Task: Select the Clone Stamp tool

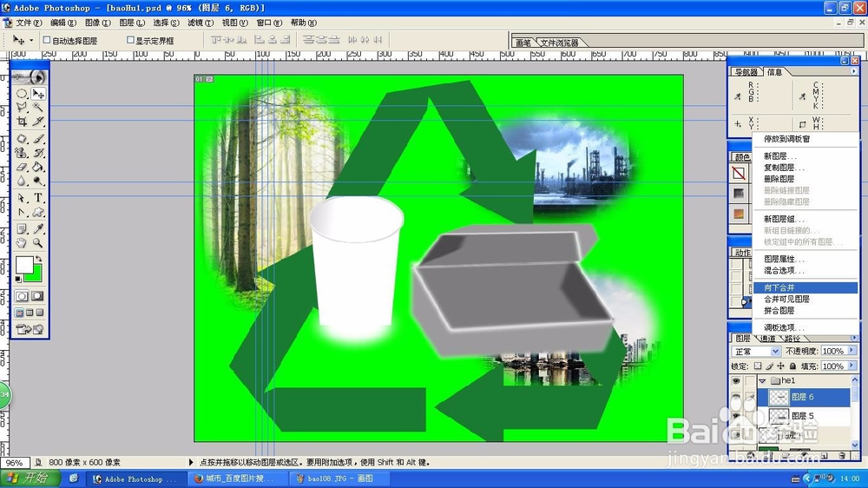Action: (22, 152)
